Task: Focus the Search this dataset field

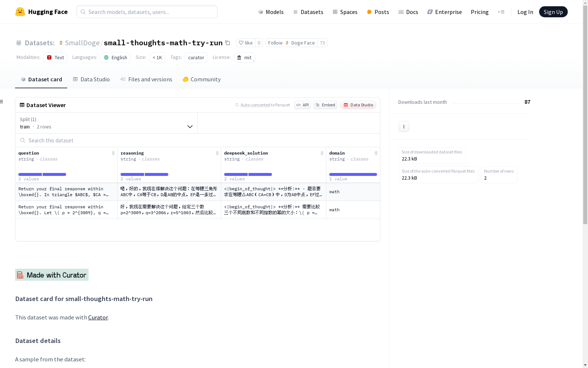Action: click(198, 141)
